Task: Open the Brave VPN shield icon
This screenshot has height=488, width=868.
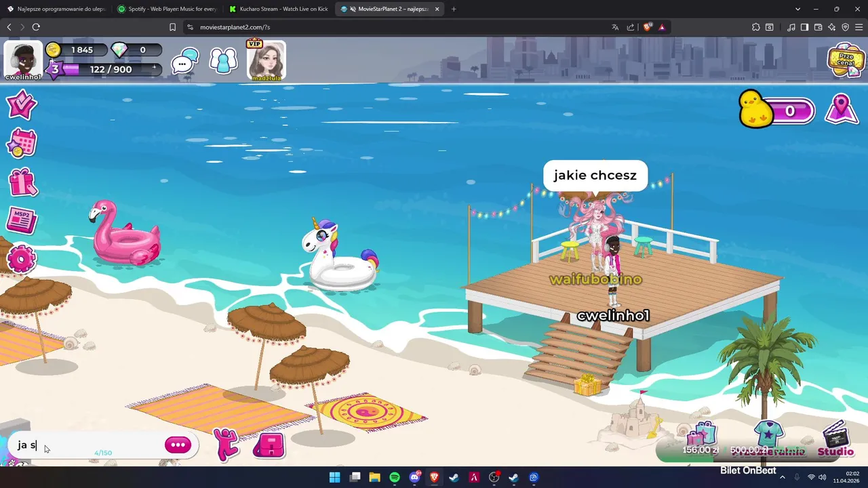Action: coord(846,27)
